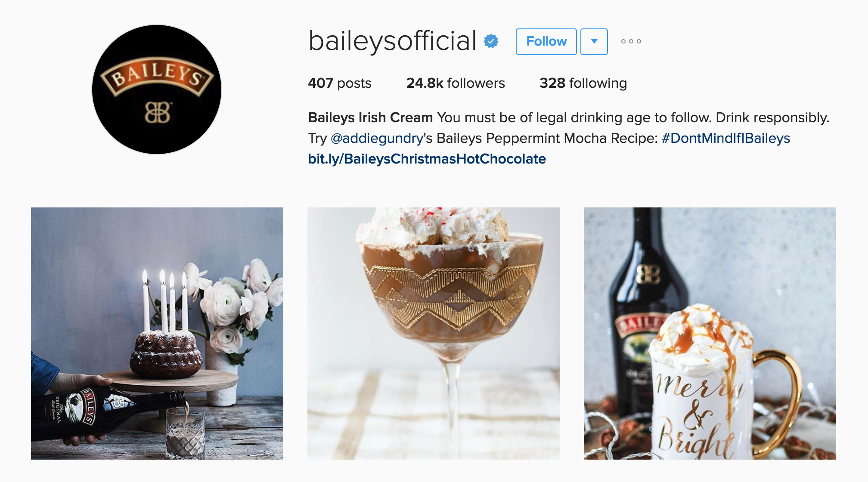Click the Baileys Irish Cream bio name
This screenshot has height=482, width=868.
370,117
